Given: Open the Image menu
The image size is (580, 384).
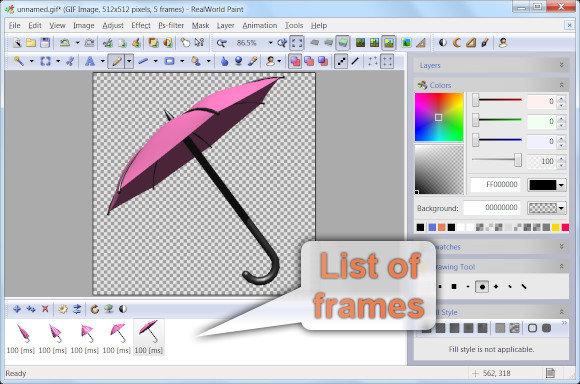Looking at the screenshot, I should (x=84, y=26).
